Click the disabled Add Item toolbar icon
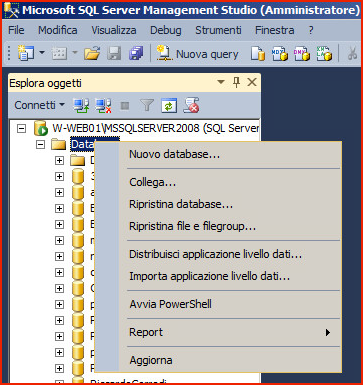 pyautogui.click(x=59, y=53)
